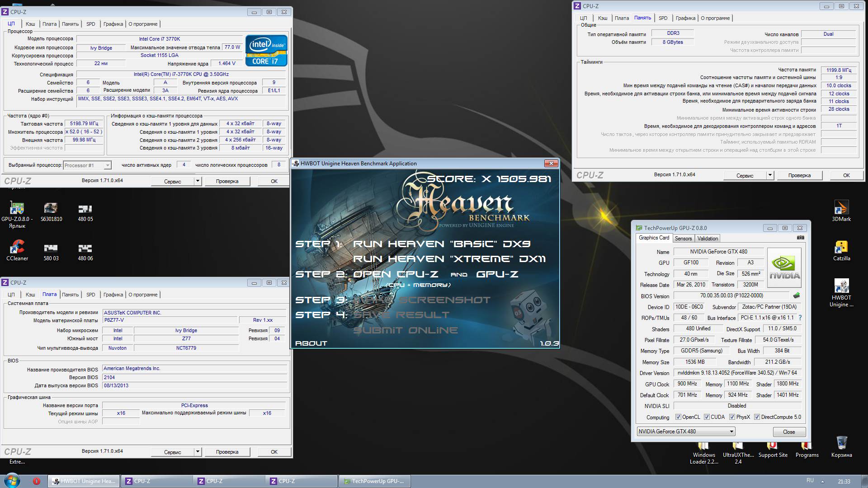Select ЦП tab in the memory CPU-Z window
The height and width of the screenshot is (488, 868).
584,18
